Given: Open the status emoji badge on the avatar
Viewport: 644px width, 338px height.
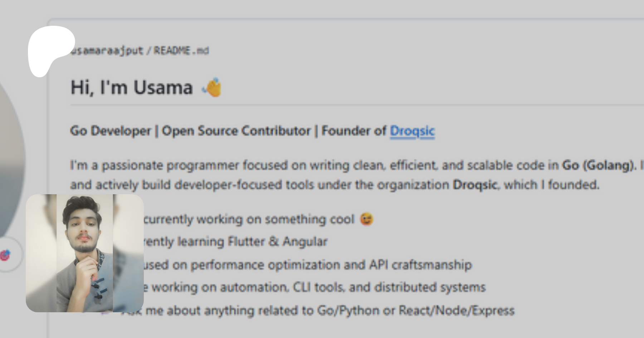Looking at the screenshot, I should [x=6, y=255].
